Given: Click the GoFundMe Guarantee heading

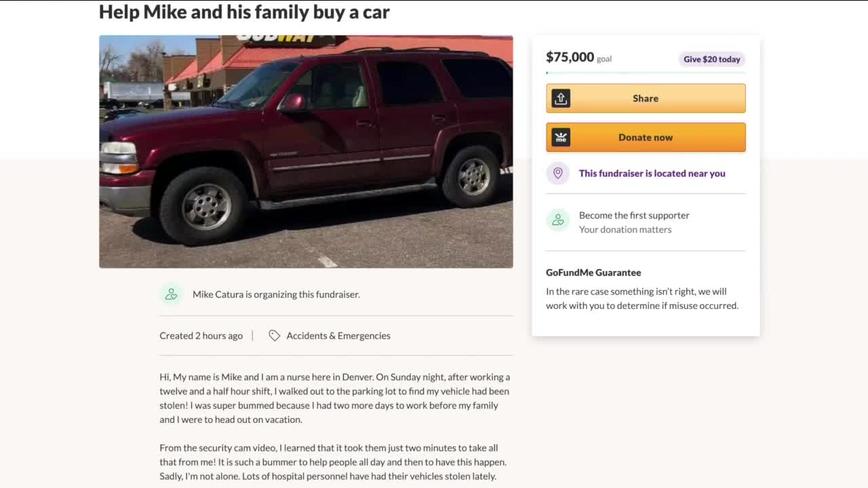Looking at the screenshot, I should coord(593,272).
